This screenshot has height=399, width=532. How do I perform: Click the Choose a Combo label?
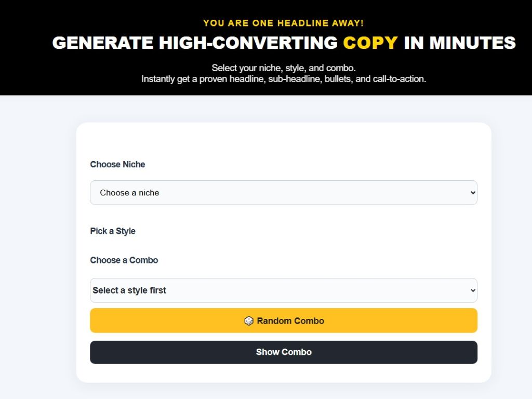pos(124,260)
